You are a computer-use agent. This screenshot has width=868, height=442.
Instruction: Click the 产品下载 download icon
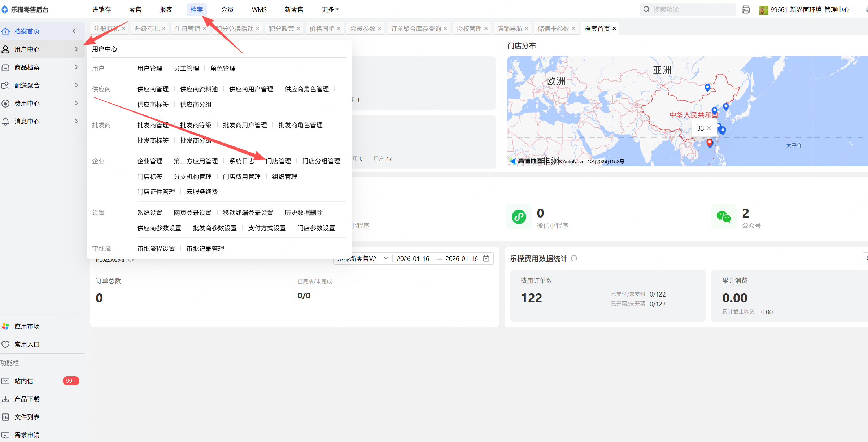(x=6, y=399)
